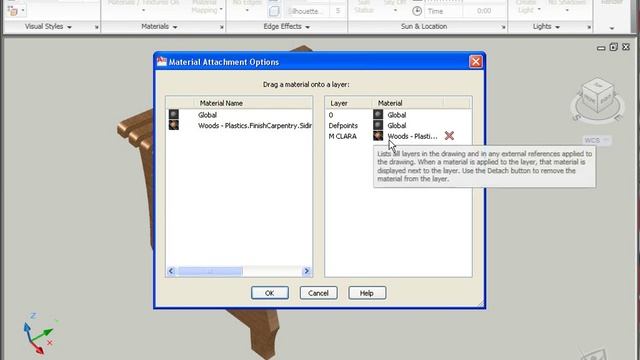Click the wood material icon beside M CLARA layer
This screenshot has height=360, width=640.
(x=378, y=136)
